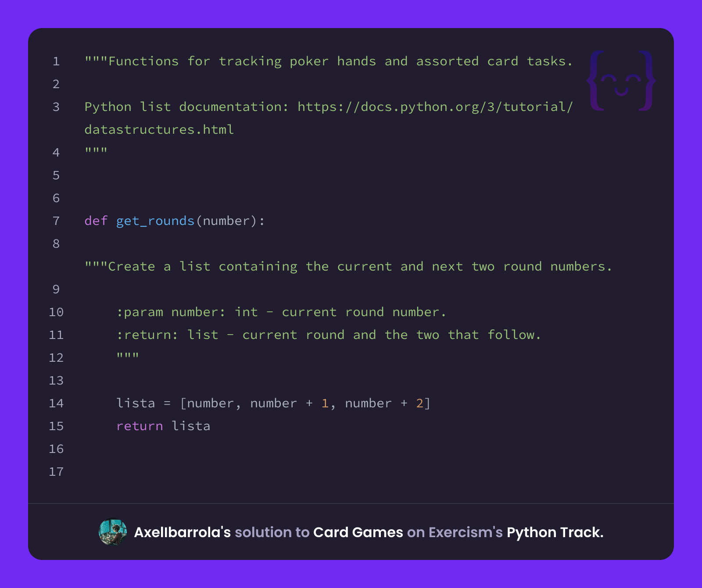Click the "get_rounds" function name
702x588 pixels.
(x=155, y=221)
